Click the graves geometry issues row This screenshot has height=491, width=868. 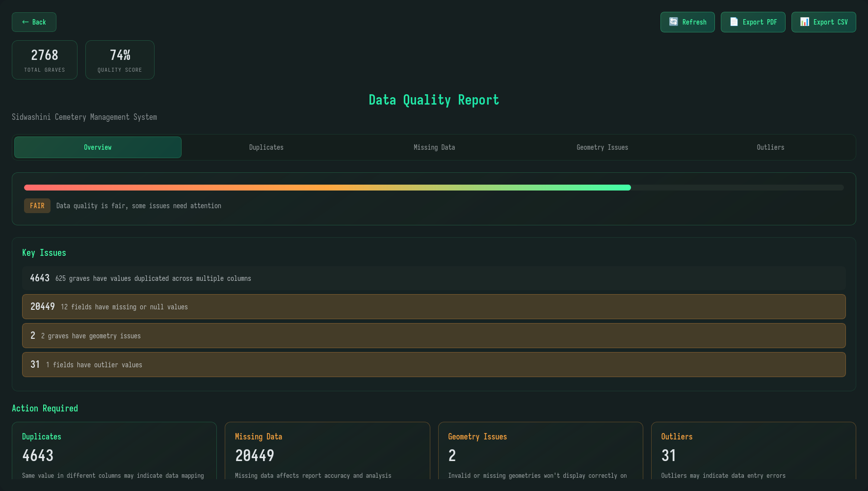click(x=434, y=336)
